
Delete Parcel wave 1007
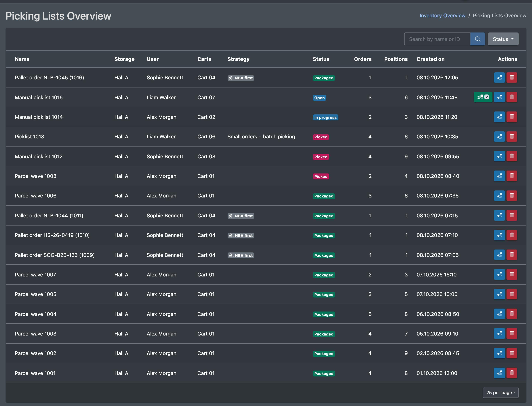click(512, 275)
